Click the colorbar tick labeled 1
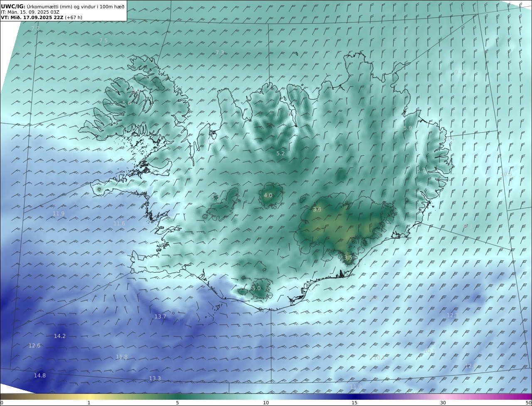This screenshot has height=406, width=532. tap(89, 403)
